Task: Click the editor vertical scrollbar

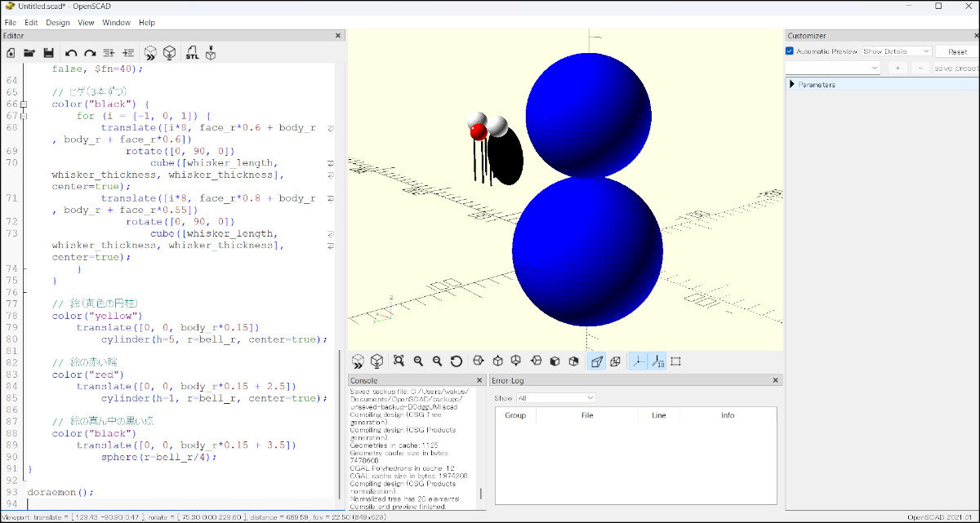Action: pos(339,424)
